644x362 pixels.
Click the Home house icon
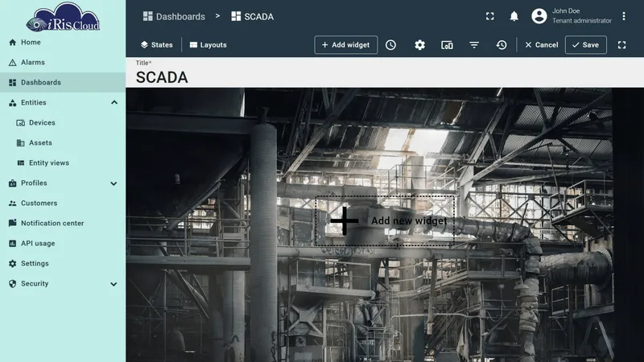tap(12, 43)
